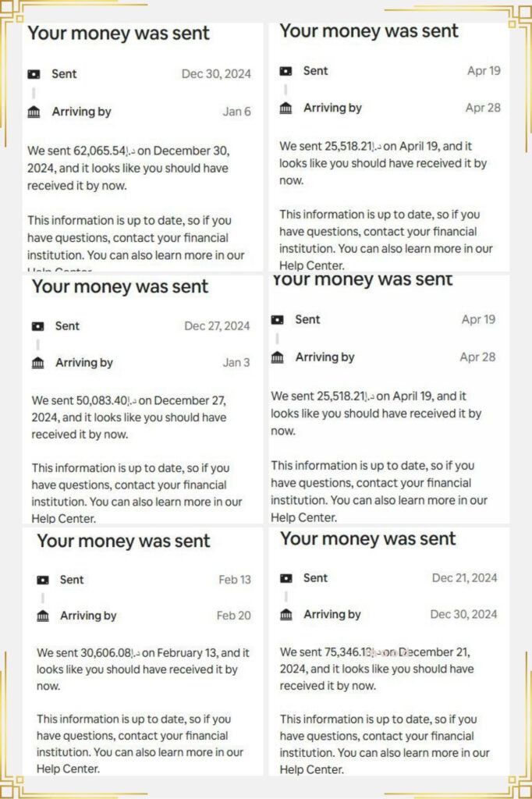Click the bank icon on the middle-right Apr 28 row
Viewport: 532px width, 799px height.
pyautogui.click(x=277, y=357)
